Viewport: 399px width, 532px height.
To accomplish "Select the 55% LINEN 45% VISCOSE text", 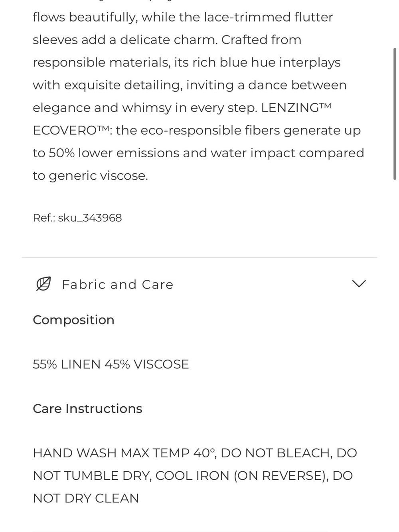I will coord(111,364).
